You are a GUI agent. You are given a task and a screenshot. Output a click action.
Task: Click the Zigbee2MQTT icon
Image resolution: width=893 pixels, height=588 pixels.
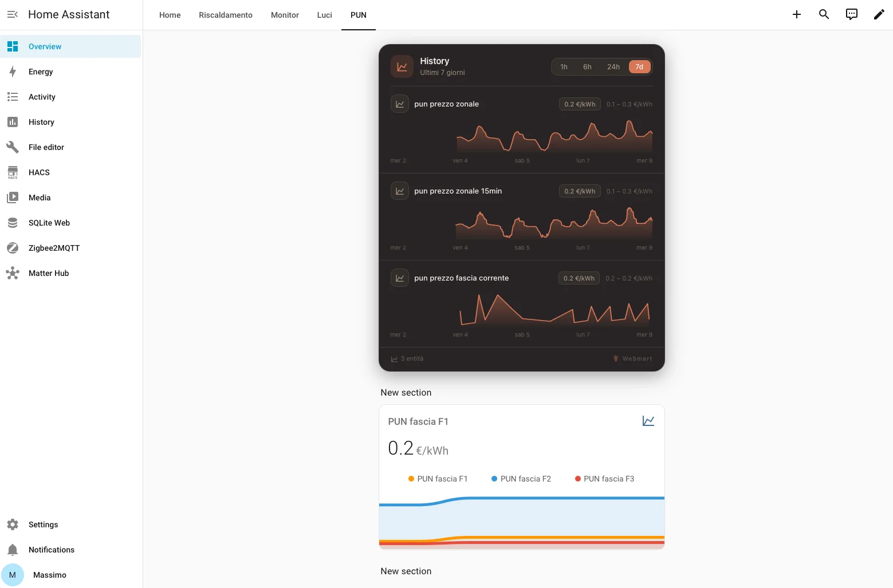pos(13,248)
